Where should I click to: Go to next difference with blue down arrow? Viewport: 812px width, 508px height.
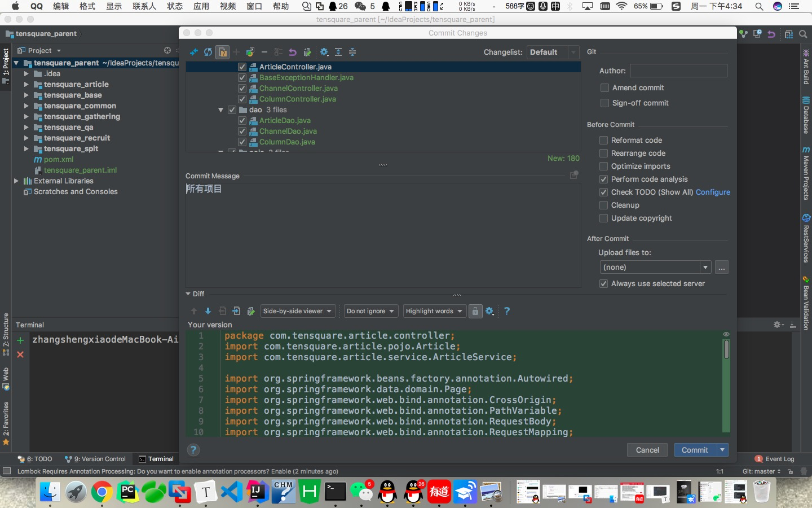coord(208,311)
